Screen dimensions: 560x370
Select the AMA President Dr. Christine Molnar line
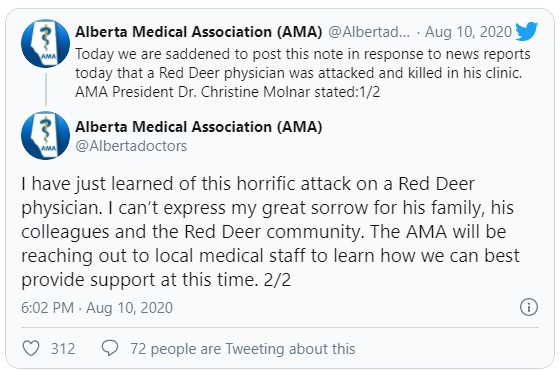pos(227,92)
